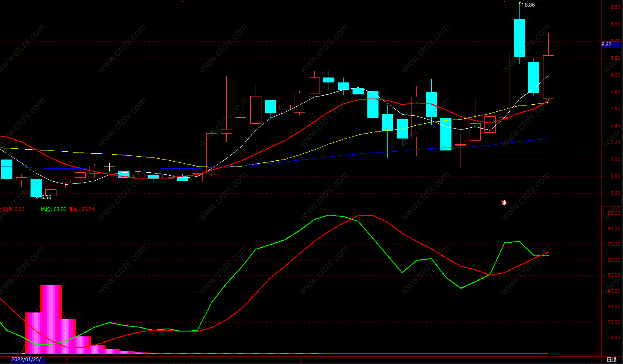Screen dimensions: 623x364
Task: Select the candle marked with 6.56 low
Action: pyautogui.click(x=36, y=188)
